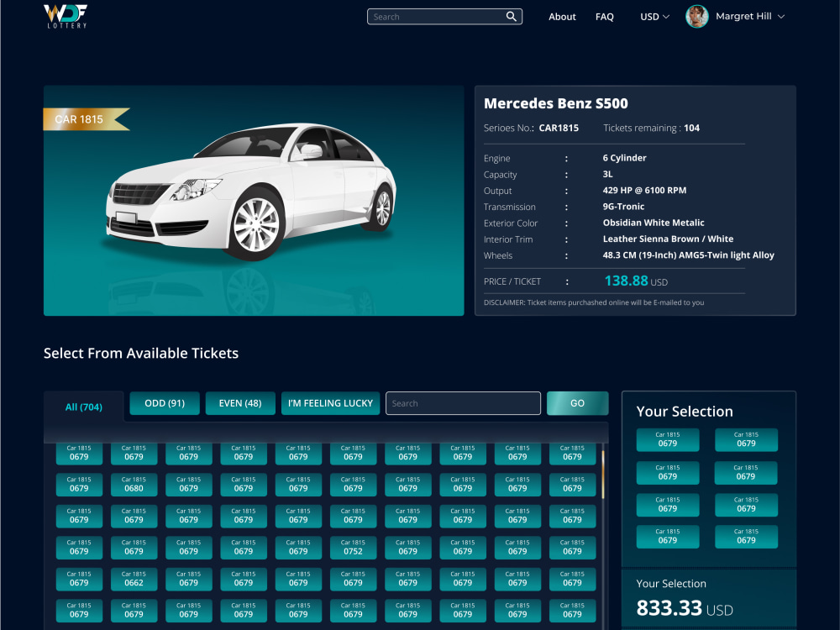Click the Mercedes Benz S500 title
The height and width of the screenshot is (630, 840).
point(555,103)
